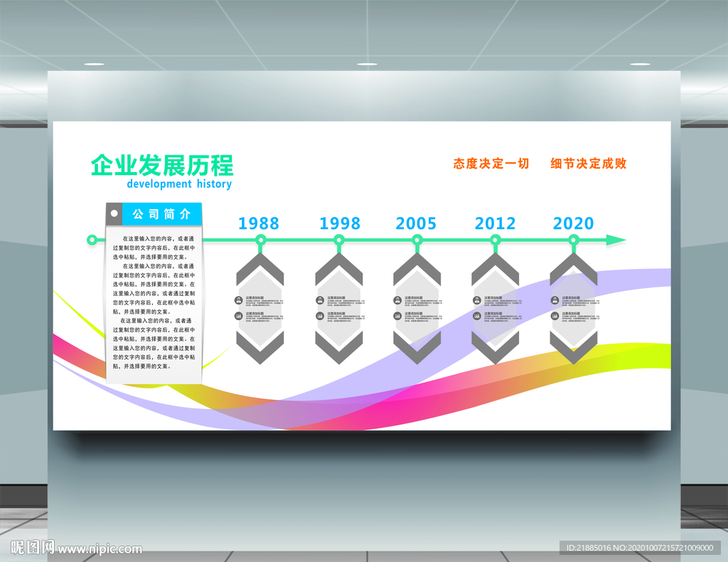728x562 pixels.
Task: Select the timeline node under 1988
Action: pyautogui.click(x=260, y=240)
